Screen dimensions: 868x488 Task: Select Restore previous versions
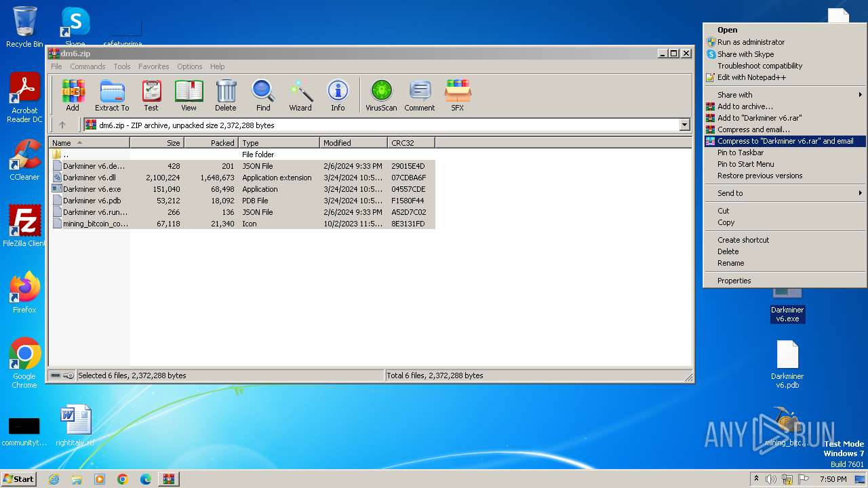tap(785, 176)
